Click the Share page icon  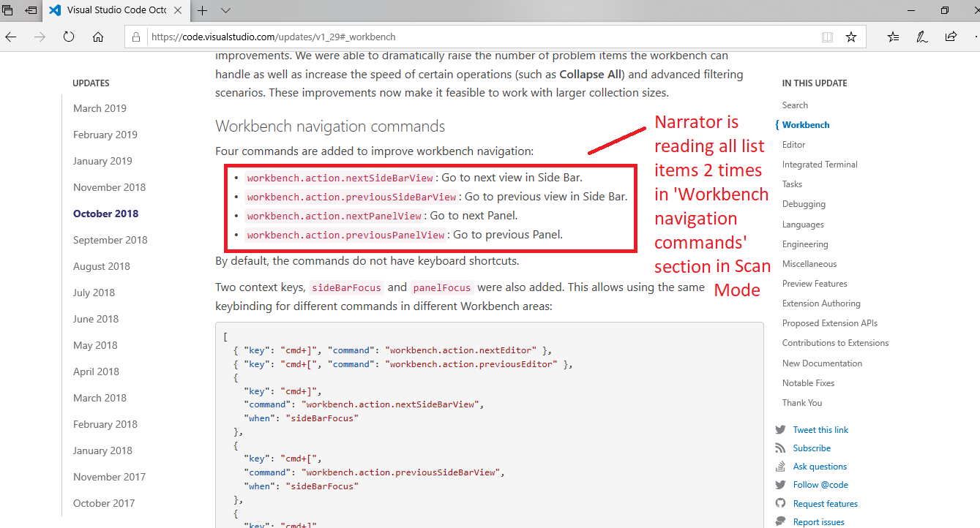[x=951, y=37]
